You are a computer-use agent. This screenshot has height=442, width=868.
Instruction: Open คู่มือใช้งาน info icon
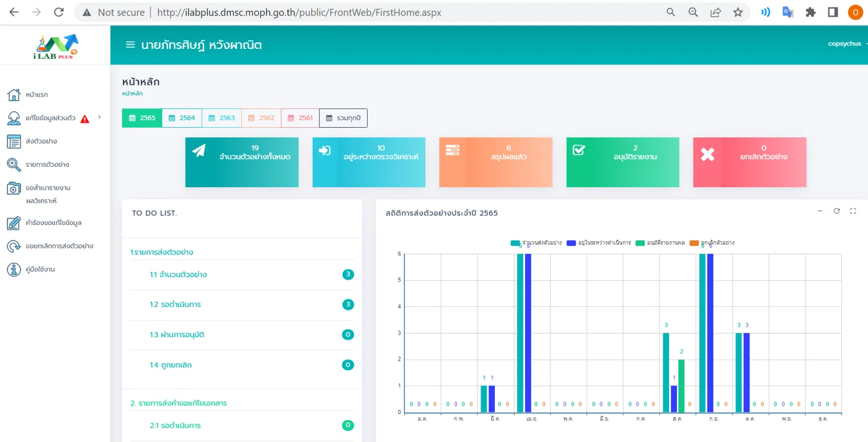[14, 270]
